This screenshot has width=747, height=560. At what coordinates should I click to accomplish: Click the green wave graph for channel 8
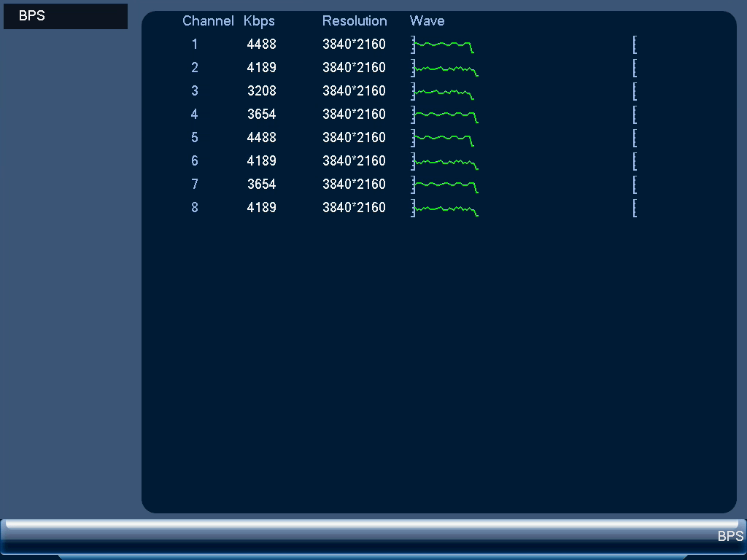(446, 211)
